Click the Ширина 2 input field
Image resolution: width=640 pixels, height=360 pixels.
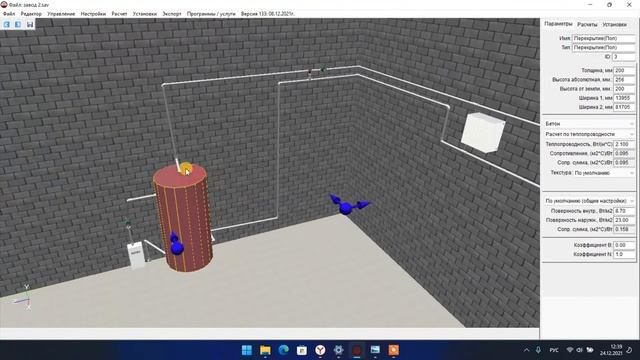coord(624,107)
